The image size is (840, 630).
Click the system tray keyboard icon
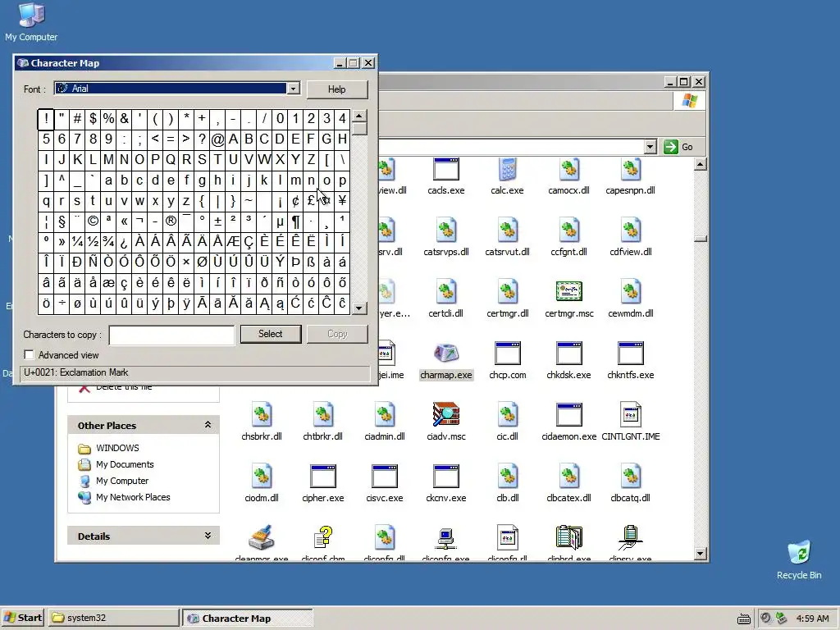(x=743, y=619)
